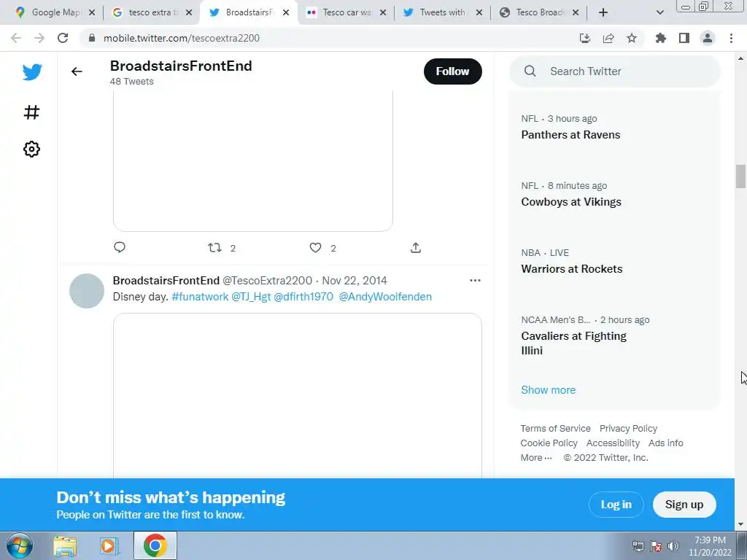Click browser back navigation arrow

[16, 38]
